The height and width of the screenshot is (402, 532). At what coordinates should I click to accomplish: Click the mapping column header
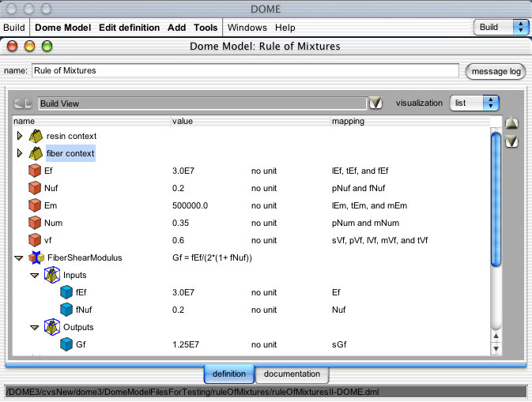pyautogui.click(x=410, y=121)
